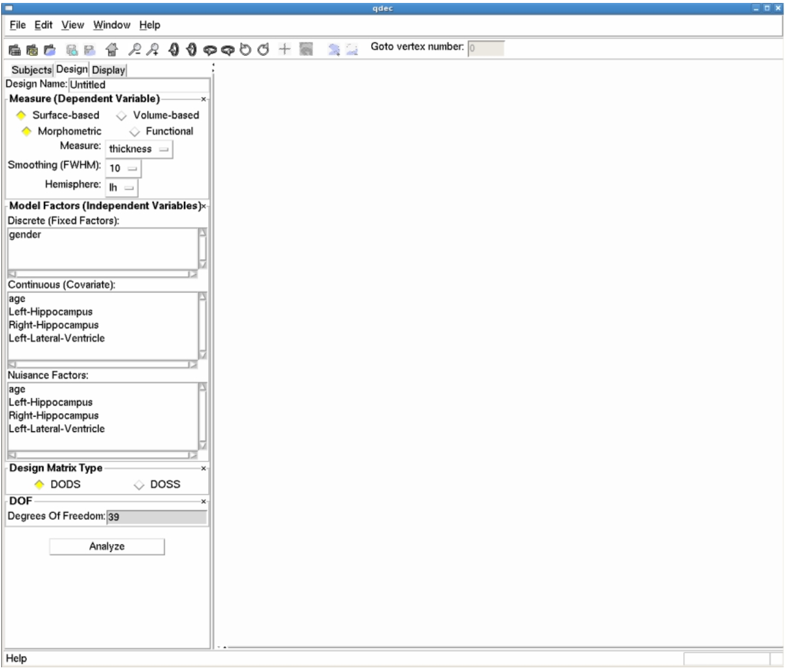
Task: Click the clockwise roll arrow icon
Action: [264, 49]
